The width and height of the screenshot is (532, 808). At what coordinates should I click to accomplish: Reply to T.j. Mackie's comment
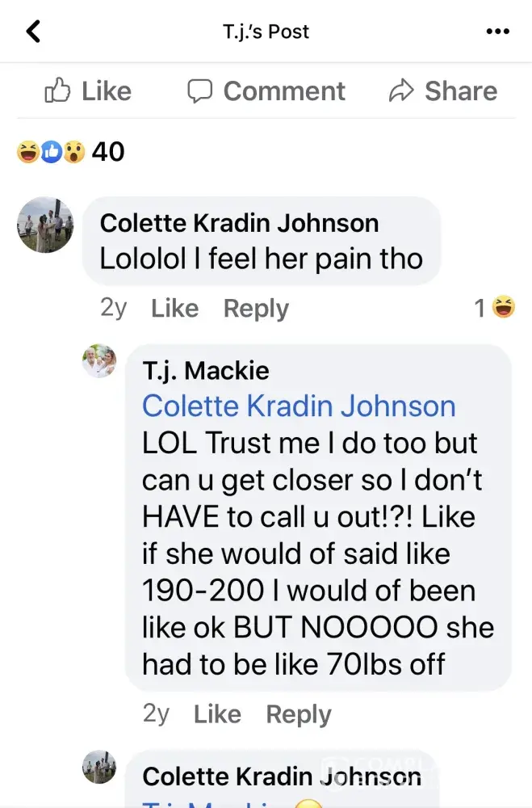[299, 714]
